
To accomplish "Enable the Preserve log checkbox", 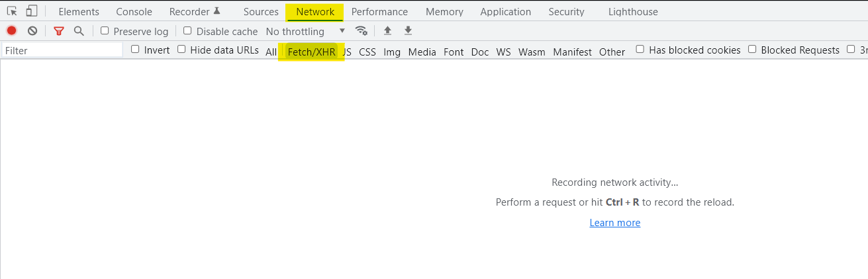I will tap(105, 31).
